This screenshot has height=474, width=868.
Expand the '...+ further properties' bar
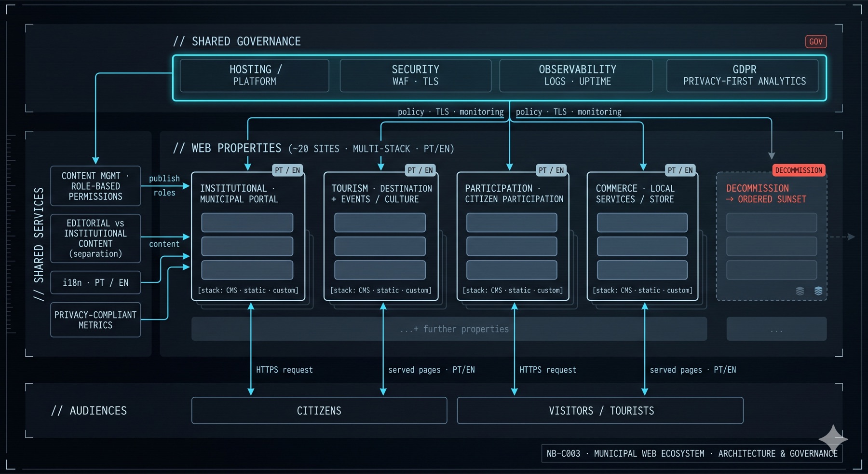449,329
